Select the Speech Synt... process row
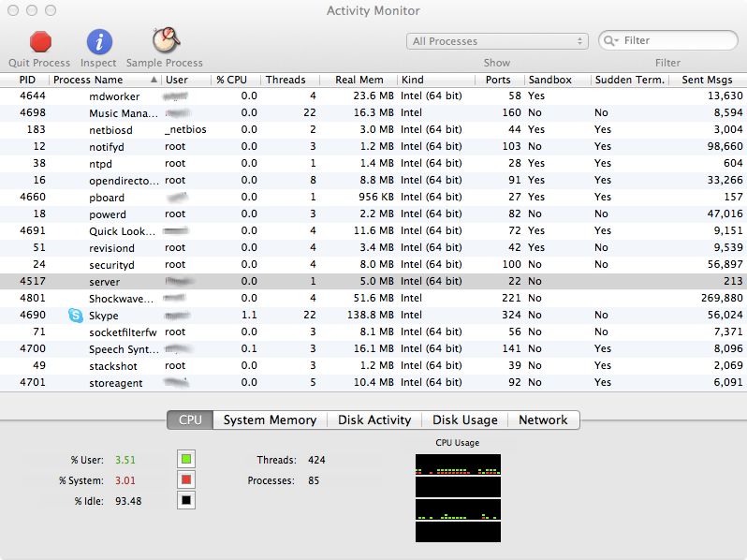Screen dimensions: 747x560 coord(373,348)
